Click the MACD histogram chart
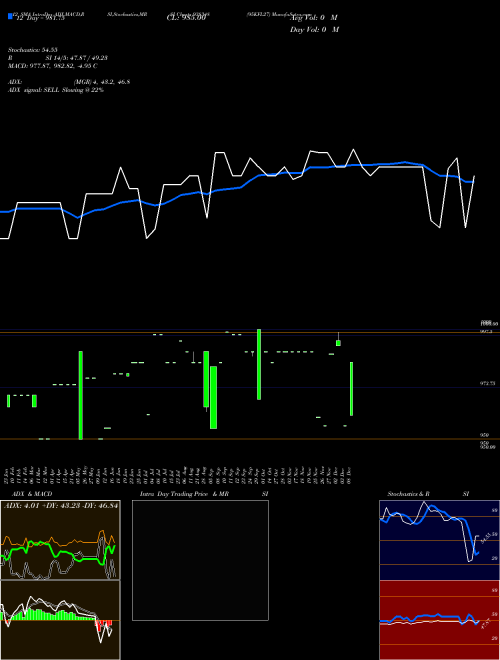The width and height of the screenshot is (500, 660). point(60,620)
